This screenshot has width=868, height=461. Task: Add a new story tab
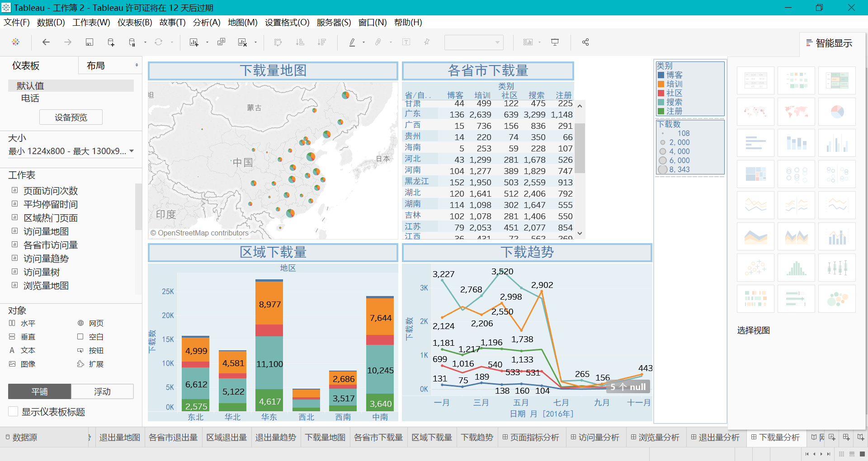[860, 437]
